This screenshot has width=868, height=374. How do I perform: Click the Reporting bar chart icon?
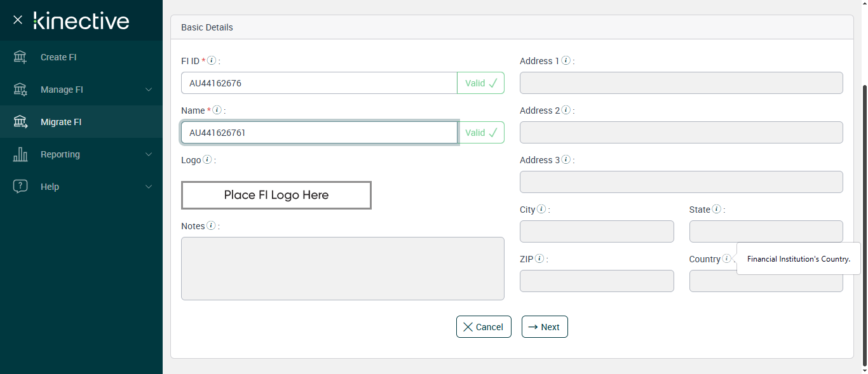[20, 154]
